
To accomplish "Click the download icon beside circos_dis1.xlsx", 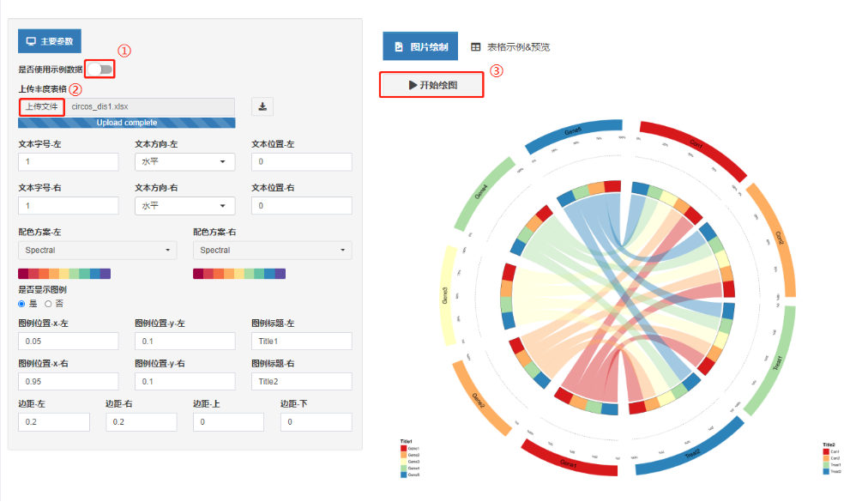I will 262,106.
